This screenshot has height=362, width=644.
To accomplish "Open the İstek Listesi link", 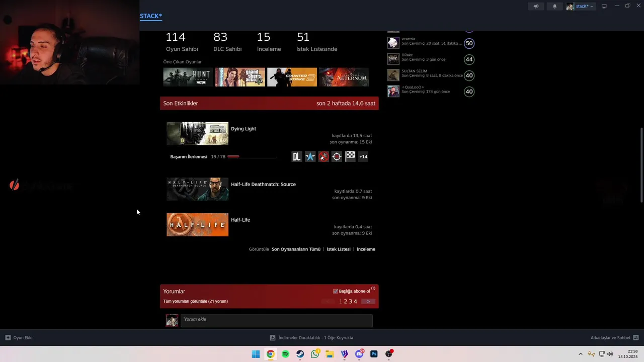I will 339,249.
